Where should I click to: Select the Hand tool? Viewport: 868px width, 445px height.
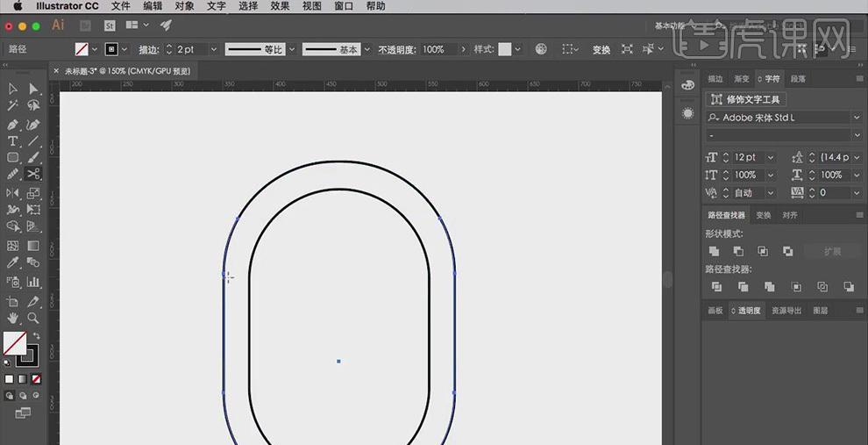(x=13, y=318)
